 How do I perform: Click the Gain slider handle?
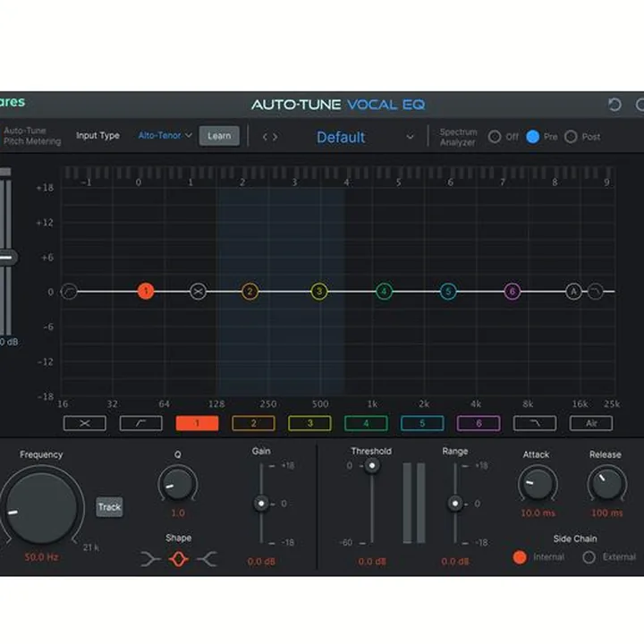[x=261, y=504]
